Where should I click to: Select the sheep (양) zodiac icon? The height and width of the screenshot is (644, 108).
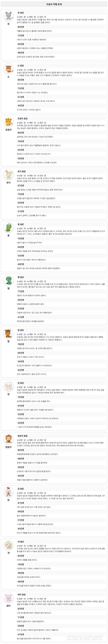click(x=8, y=386)
